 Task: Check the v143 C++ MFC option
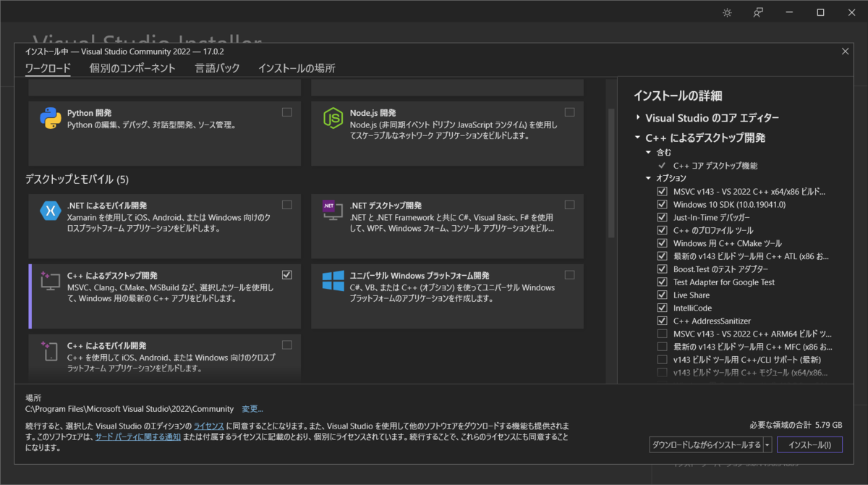pyautogui.click(x=662, y=347)
